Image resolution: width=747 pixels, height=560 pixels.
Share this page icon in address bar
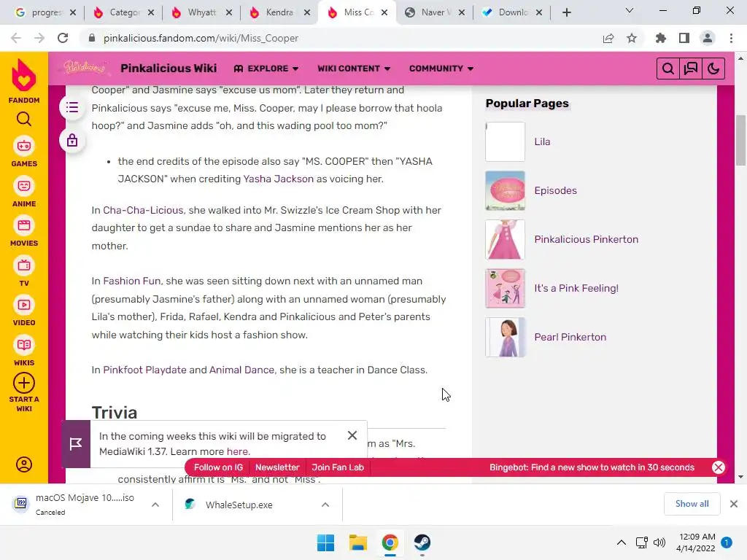tap(608, 38)
